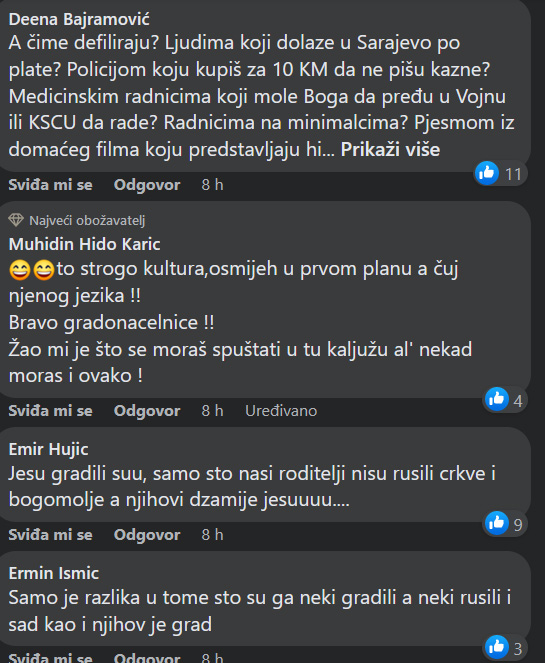Screen dimensions: 545x663
Task: Open like reactions on Muhidin Hido Karic's comment
Action: click(505, 400)
